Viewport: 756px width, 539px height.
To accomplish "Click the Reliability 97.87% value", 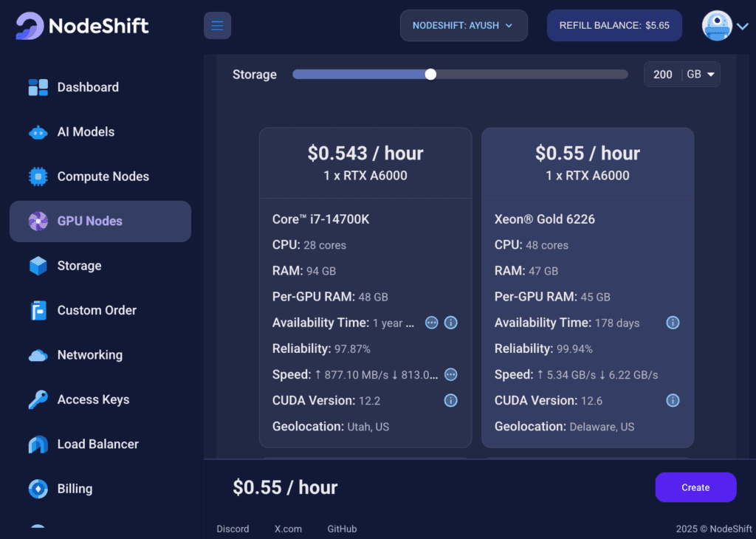I will [x=352, y=349].
